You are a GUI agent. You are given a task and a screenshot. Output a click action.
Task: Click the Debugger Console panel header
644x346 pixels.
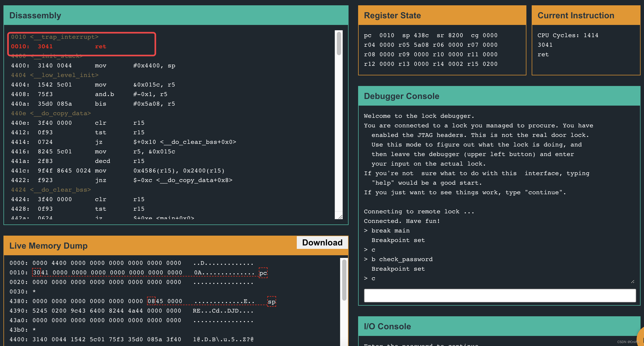499,96
